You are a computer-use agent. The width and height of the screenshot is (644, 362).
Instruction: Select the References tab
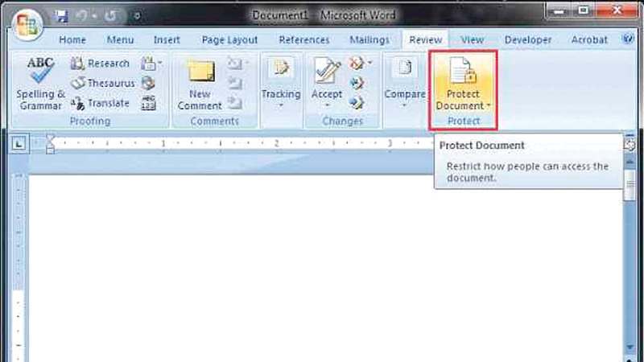click(304, 39)
